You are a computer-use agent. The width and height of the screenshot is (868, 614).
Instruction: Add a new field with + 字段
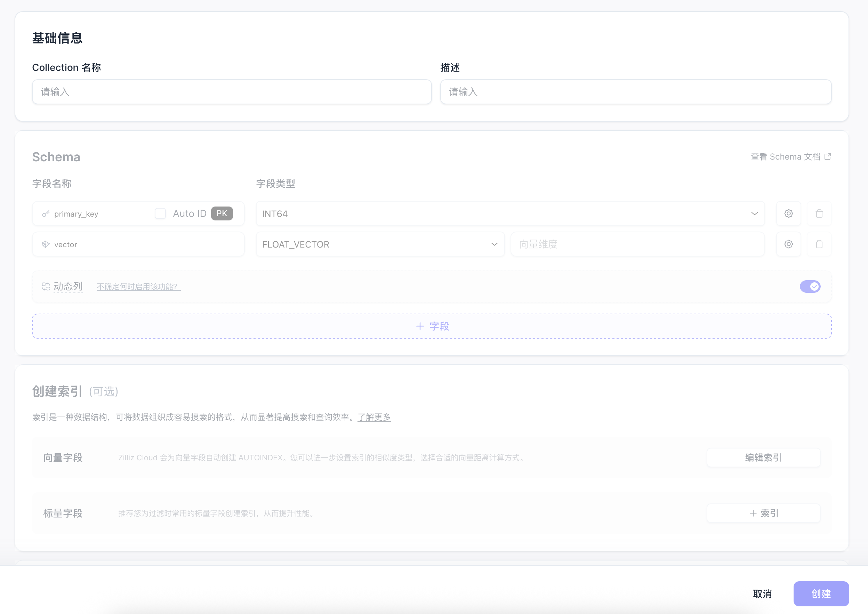coord(432,326)
